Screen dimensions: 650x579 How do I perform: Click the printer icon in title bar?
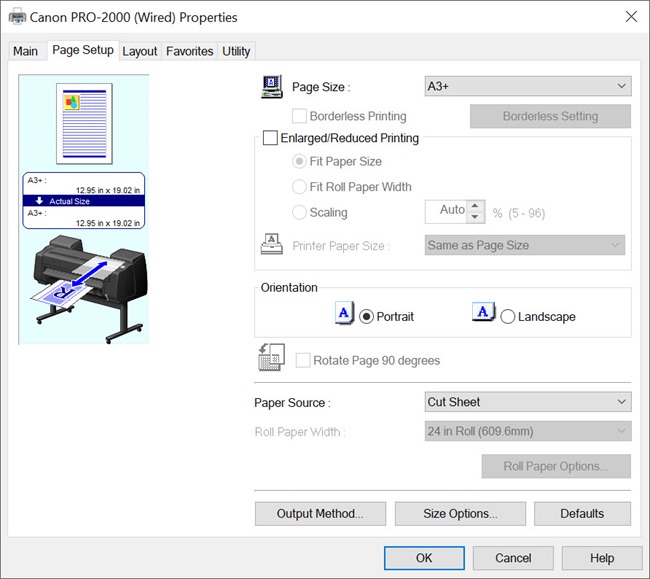17,17
